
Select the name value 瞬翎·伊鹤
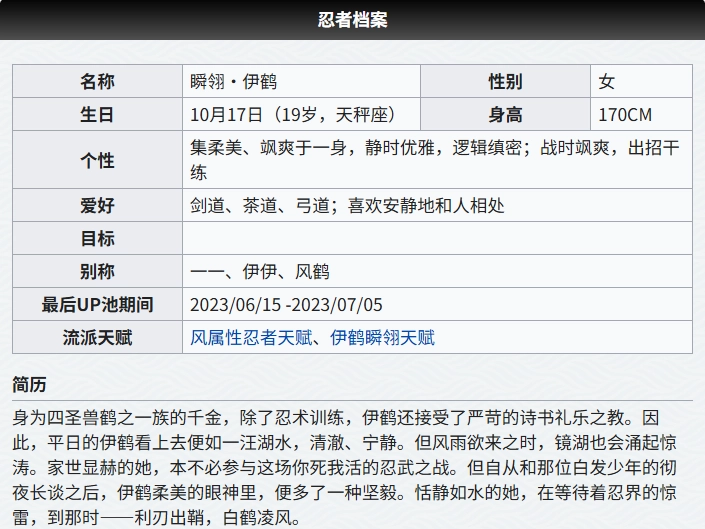234,82
